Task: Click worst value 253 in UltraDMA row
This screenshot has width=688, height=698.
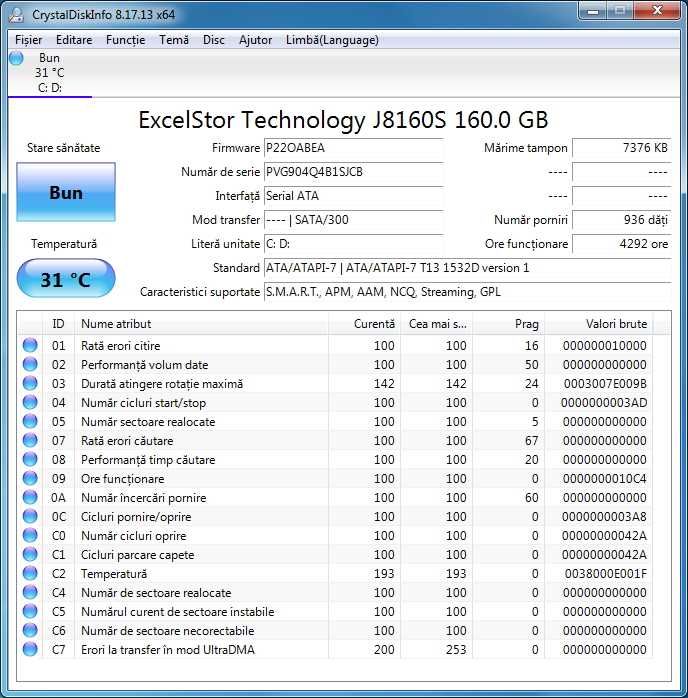Action: [x=456, y=649]
